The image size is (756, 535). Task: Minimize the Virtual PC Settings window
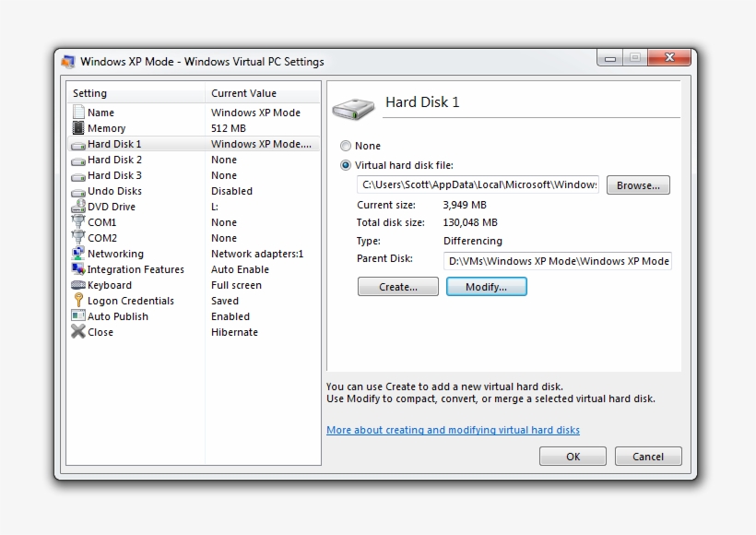click(x=610, y=58)
